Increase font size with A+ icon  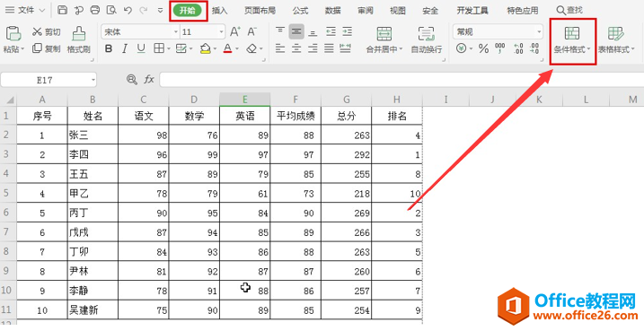coord(235,31)
